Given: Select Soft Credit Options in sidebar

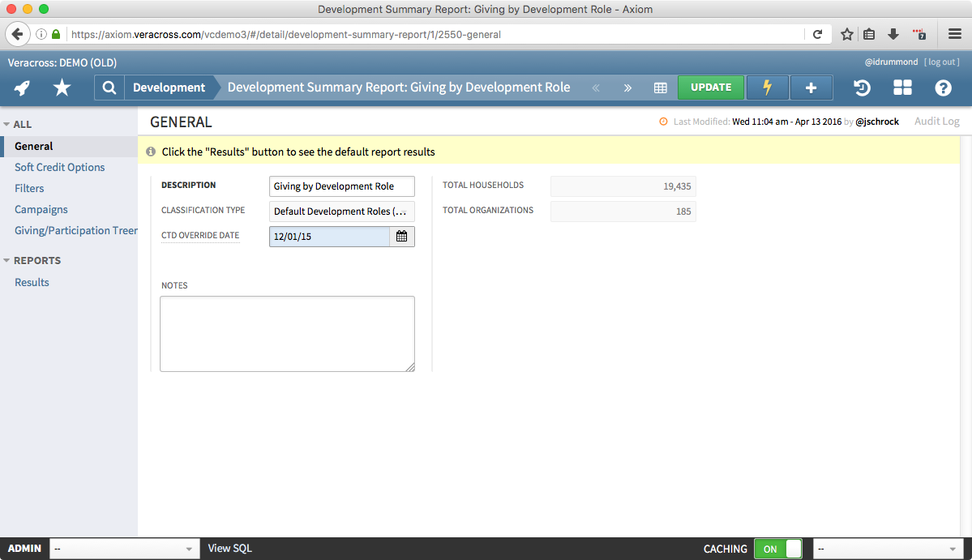Looking at the screenshot, I should (x=59, y=167).
